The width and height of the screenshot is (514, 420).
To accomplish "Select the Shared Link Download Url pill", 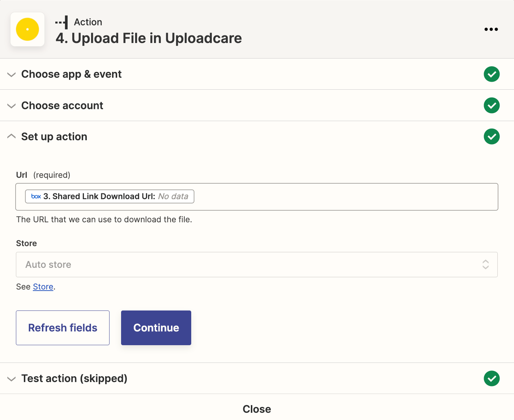I will pos(110,196).
